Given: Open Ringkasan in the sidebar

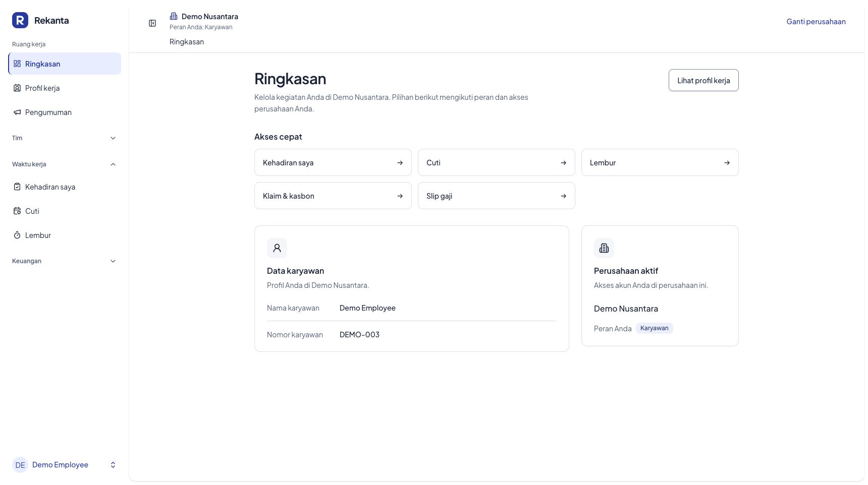Looking at the screenshot, I should coord(65,64).
